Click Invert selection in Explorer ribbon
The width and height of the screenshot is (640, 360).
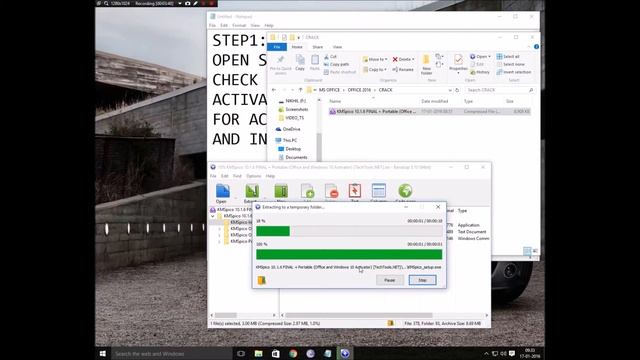[x=514, y=72]
